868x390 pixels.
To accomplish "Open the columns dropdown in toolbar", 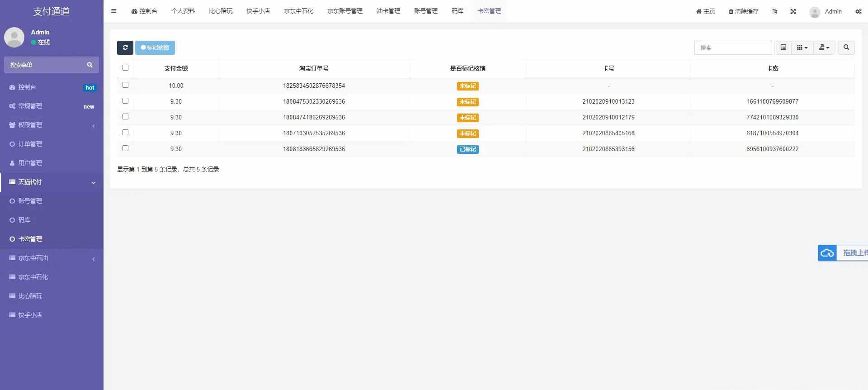I will coord(802,48).
